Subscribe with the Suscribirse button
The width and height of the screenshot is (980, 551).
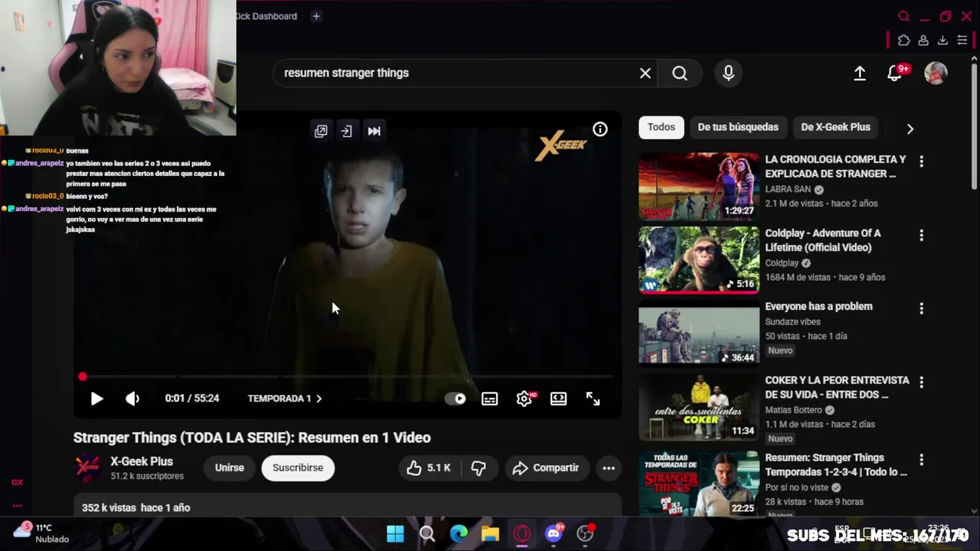pyautogui.click(x=298, y=468)
